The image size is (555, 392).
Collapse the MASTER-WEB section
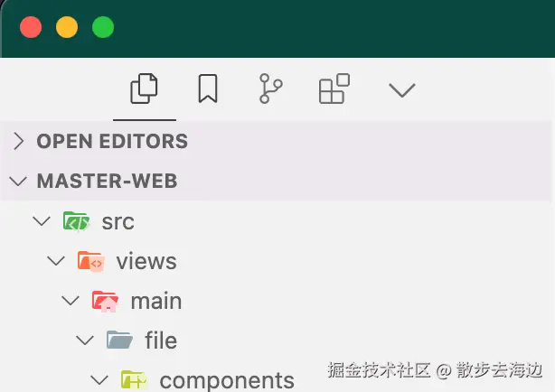18,181
